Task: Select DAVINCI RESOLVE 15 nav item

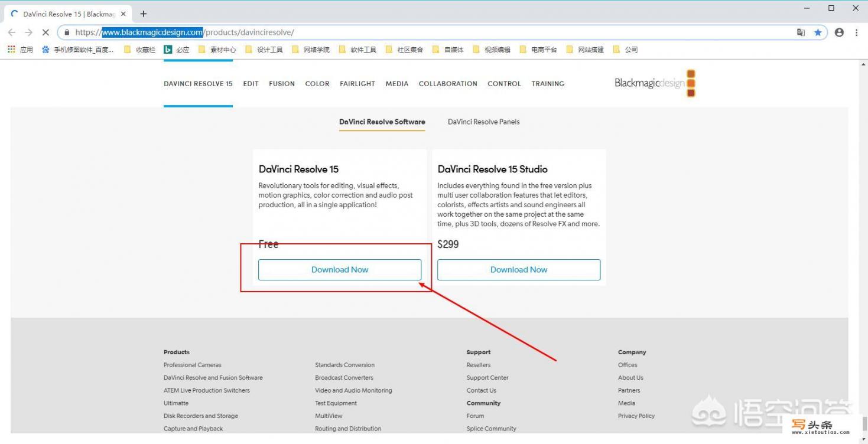Action: tap(198, 84)
